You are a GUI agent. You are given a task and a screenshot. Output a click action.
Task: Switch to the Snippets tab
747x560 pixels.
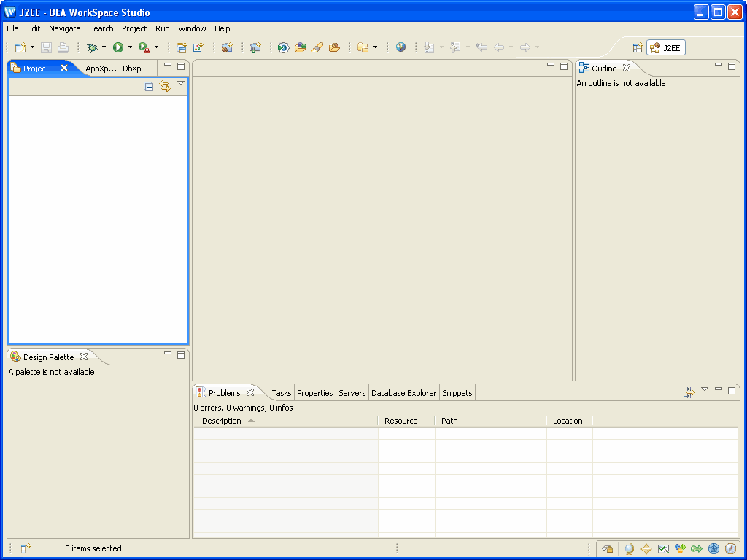click(457, 393)
